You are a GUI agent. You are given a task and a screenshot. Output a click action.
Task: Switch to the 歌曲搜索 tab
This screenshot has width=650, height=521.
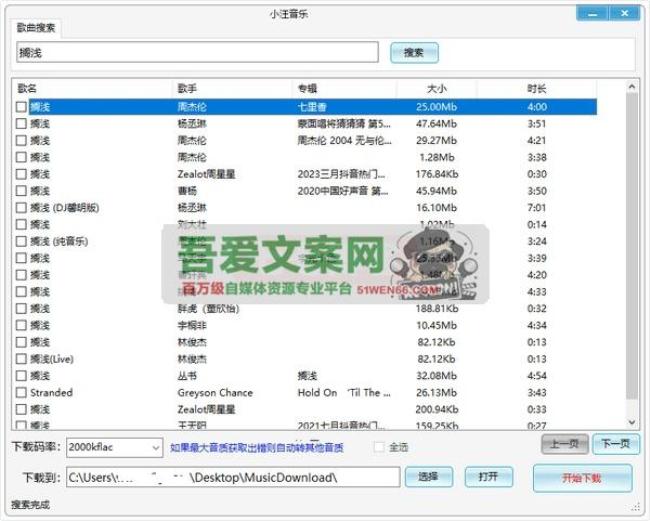(36, 28)
